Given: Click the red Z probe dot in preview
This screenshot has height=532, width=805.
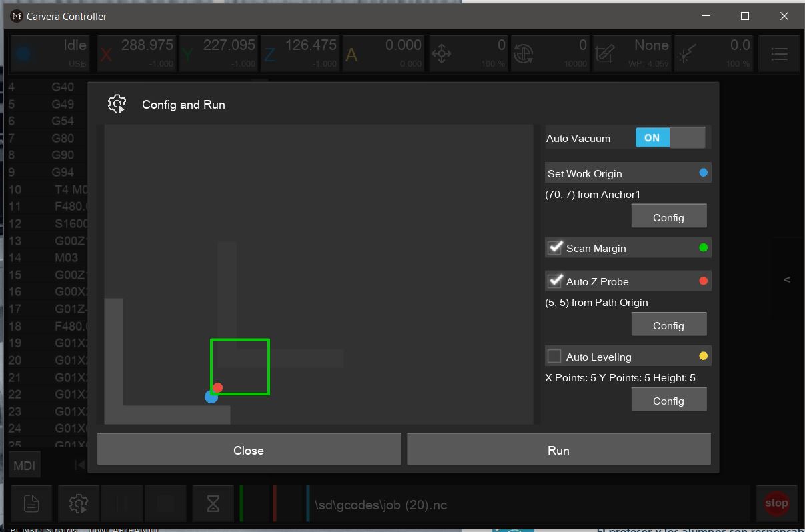Looking at the screenshot, I should point(217,387).
